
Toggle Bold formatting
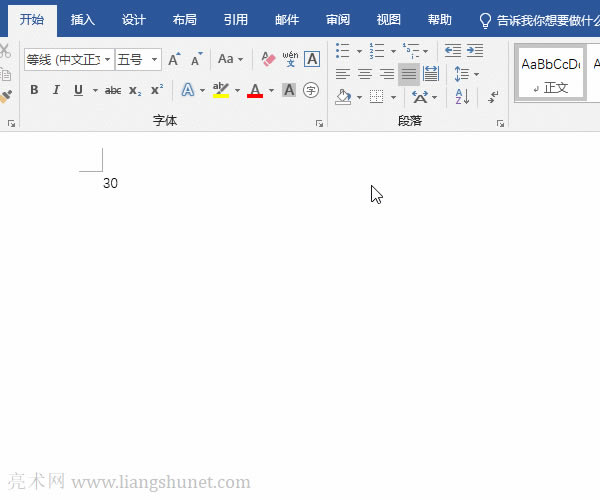[x=34, y=90]
